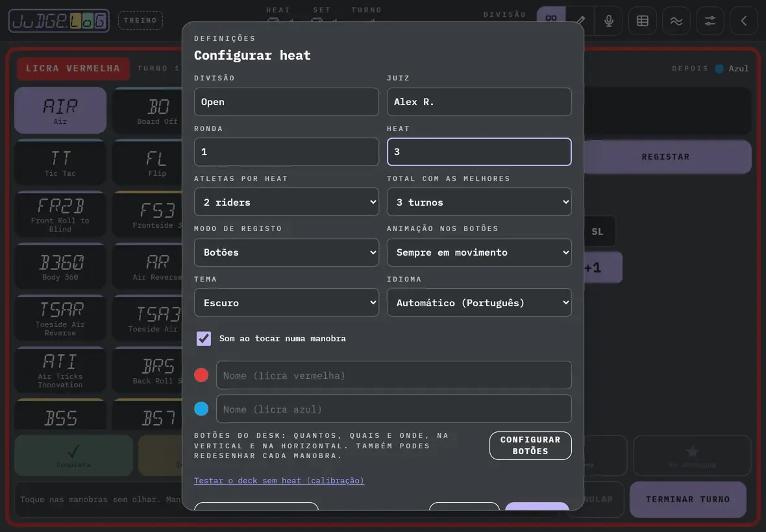Viewport: 766px width, 532px height.
Task: Open the Total com as melhores dropdown
Action: 479,202
